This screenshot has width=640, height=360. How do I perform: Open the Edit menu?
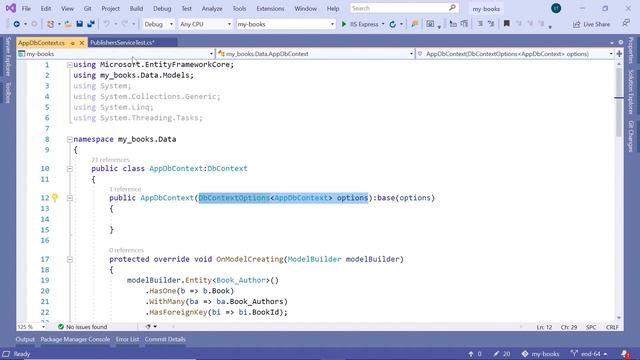[46, 8]
